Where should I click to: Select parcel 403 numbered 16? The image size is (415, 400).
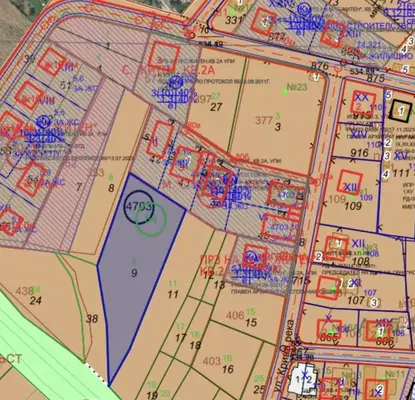[218, 365]
